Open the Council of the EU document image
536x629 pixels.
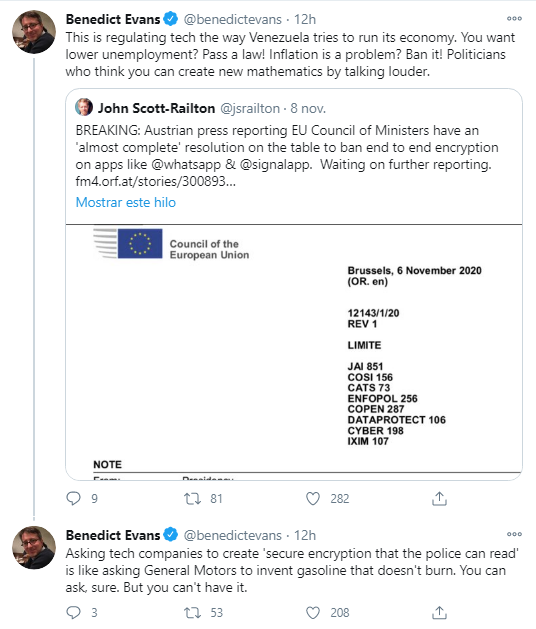point(294,352)
